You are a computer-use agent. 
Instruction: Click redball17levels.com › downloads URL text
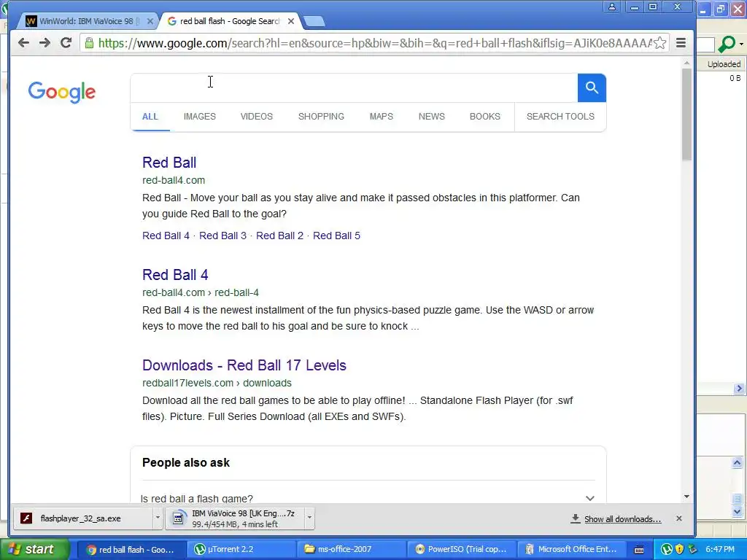tap(217, 383)
